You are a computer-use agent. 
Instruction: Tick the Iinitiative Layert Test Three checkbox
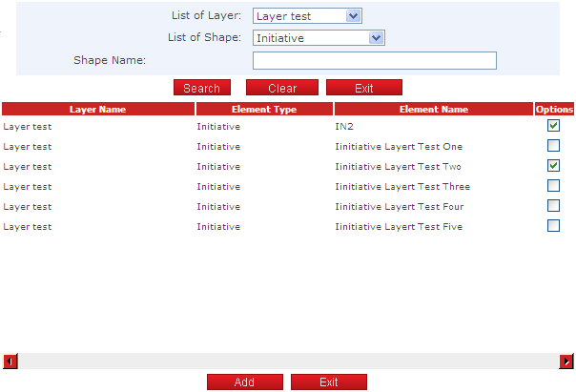[x=553, y=186]
